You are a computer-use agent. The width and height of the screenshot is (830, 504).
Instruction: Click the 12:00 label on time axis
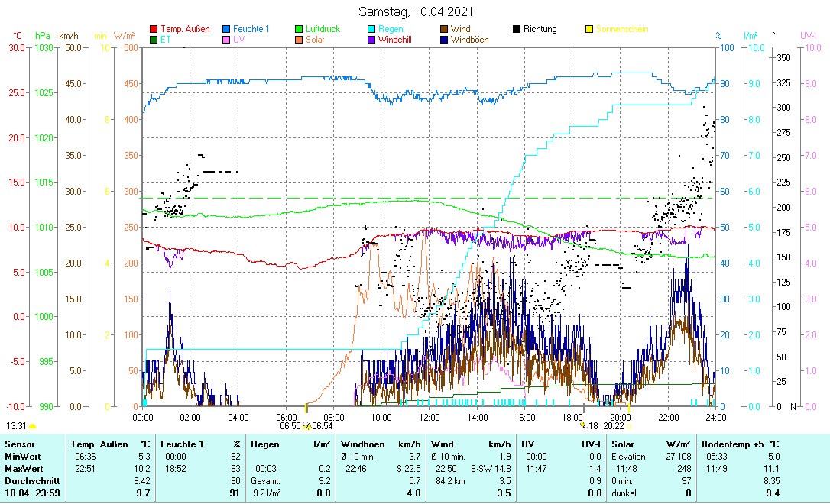click(x=430, y=418)
